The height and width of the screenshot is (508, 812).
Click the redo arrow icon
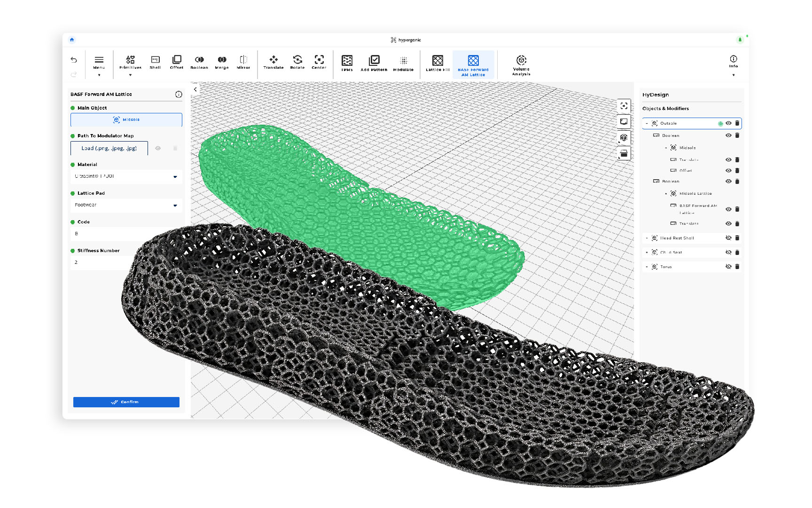tap(74, 74)
